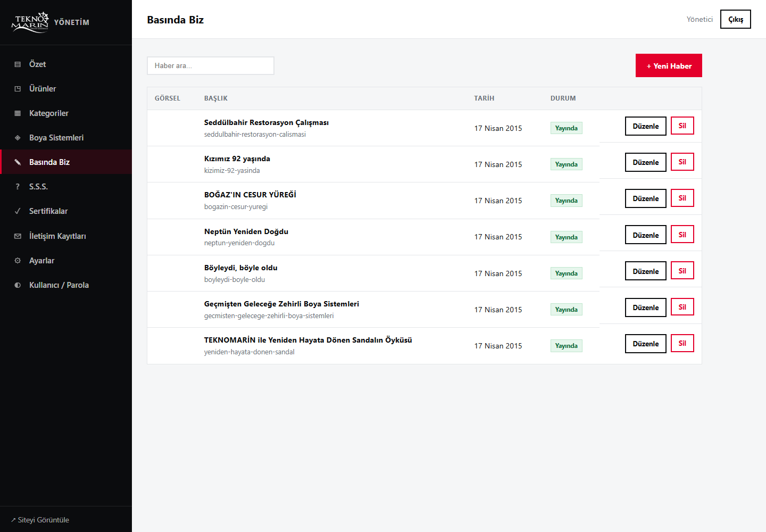766x532 pixels.
Task: Click the Ayarlar gear icon
Action: click(x=18, y=261)
